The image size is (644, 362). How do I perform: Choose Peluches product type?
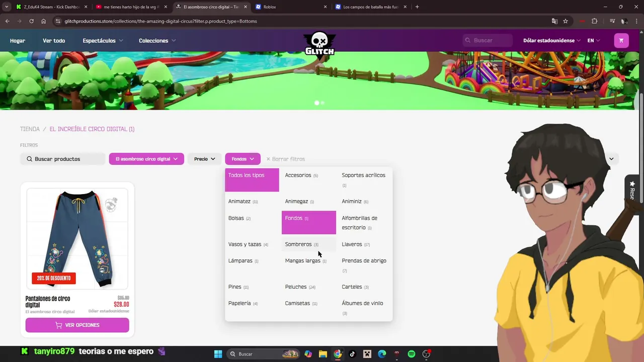point(300,287)
